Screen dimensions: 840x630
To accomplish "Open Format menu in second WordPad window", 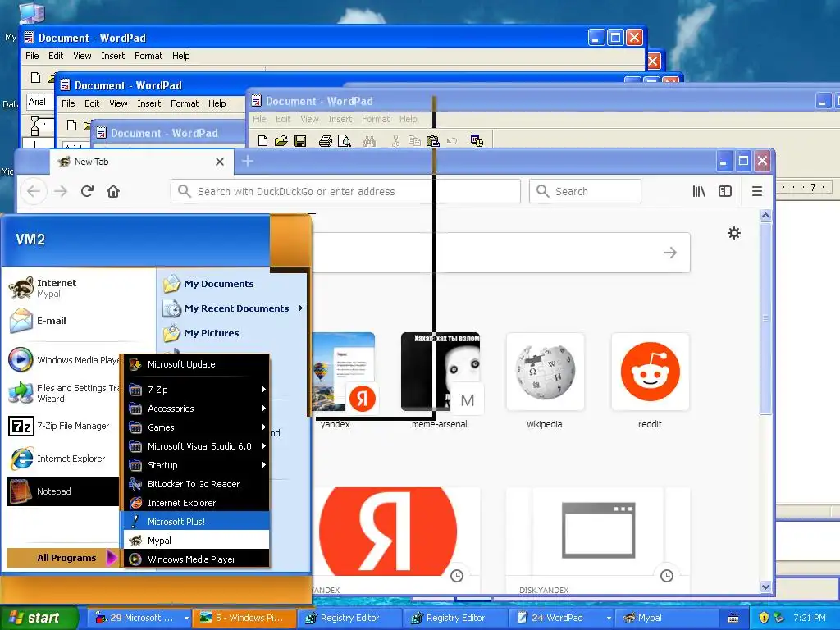I will [x=185, y=103].
